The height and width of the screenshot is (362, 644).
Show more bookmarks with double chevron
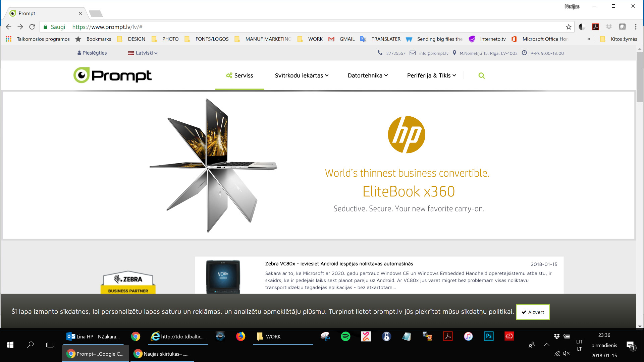click(589, 39)
